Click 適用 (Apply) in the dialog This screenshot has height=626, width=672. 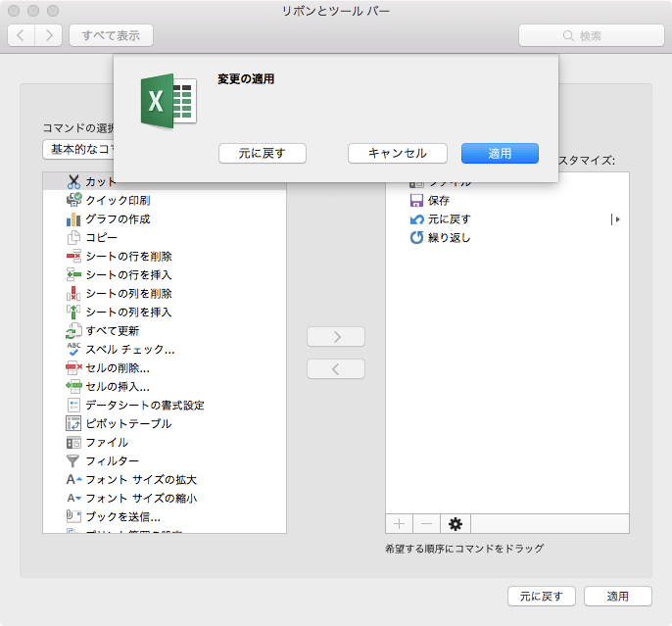click(500, 154)
